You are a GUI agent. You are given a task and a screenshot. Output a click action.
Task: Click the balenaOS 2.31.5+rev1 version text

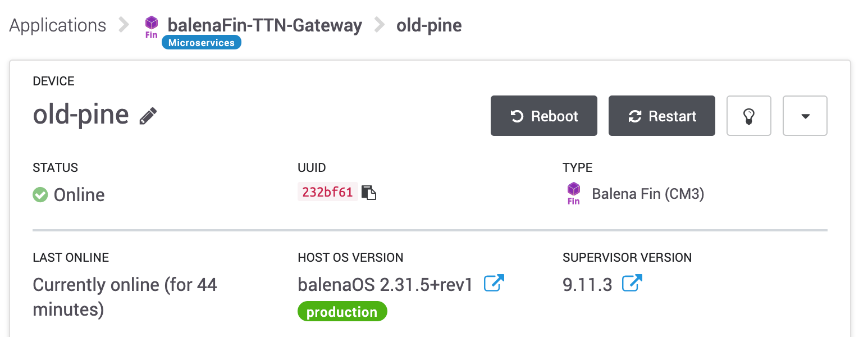tap(385, 285)
